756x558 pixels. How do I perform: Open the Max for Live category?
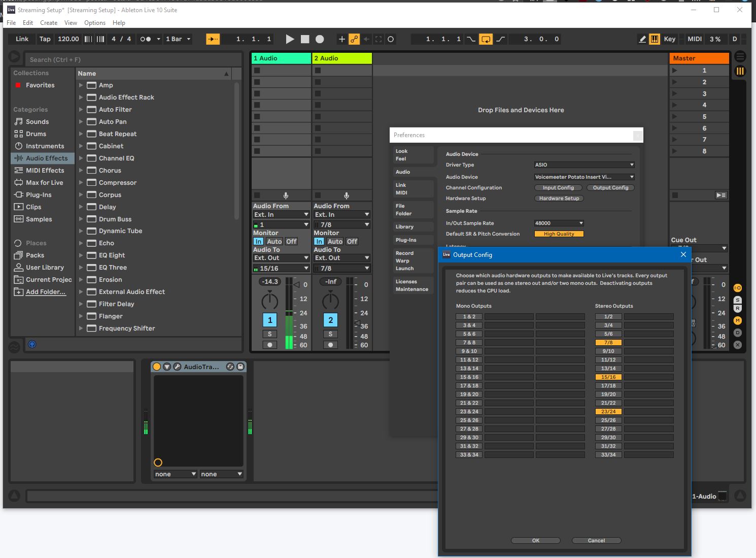point(44,183)
